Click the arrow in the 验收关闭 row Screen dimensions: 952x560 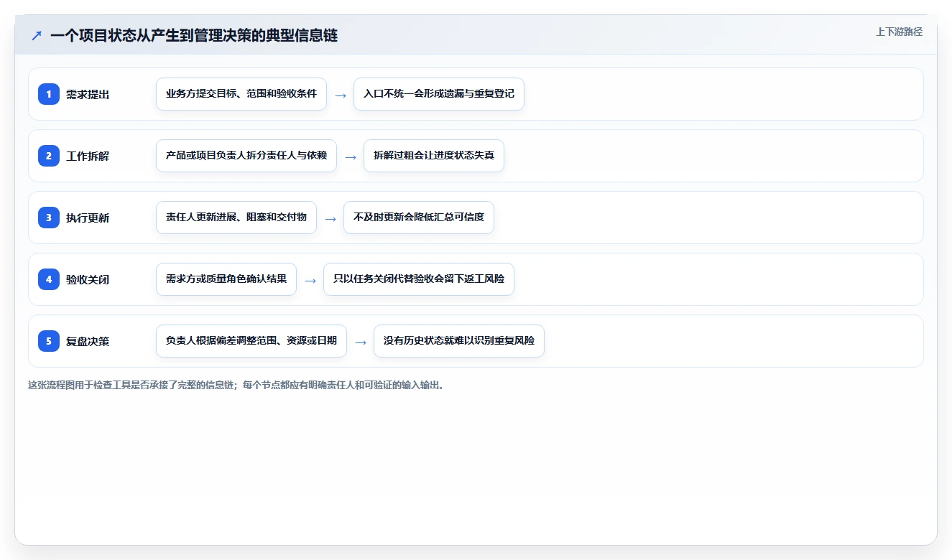(x=310, y=280)
